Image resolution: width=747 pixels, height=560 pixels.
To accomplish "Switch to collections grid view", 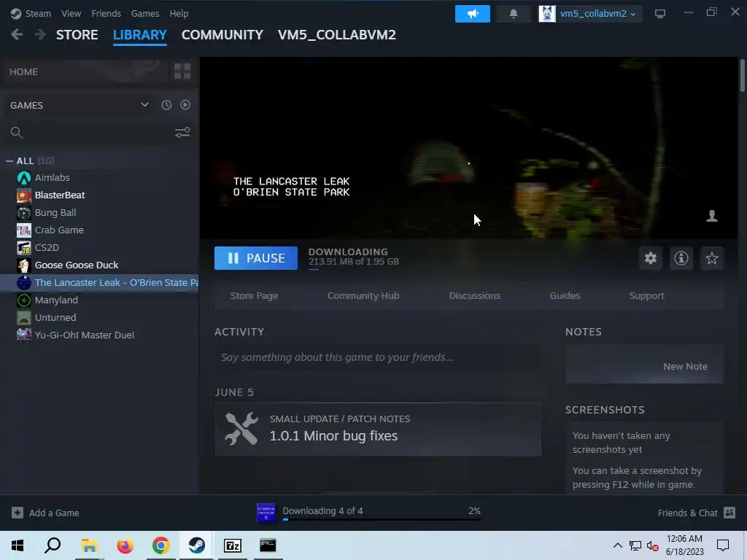I will point(182,71).
